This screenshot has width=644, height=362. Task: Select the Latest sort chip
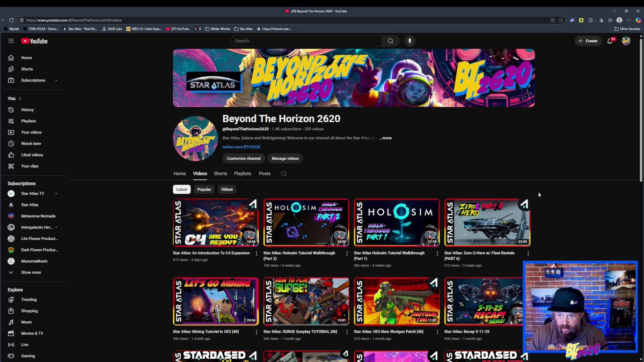182,189
